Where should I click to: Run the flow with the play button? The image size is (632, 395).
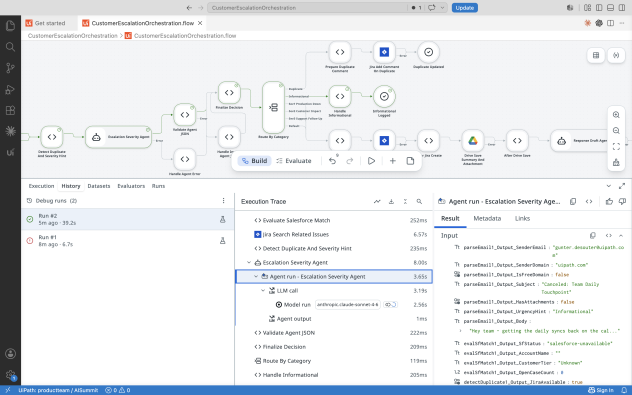click(371, 161)
